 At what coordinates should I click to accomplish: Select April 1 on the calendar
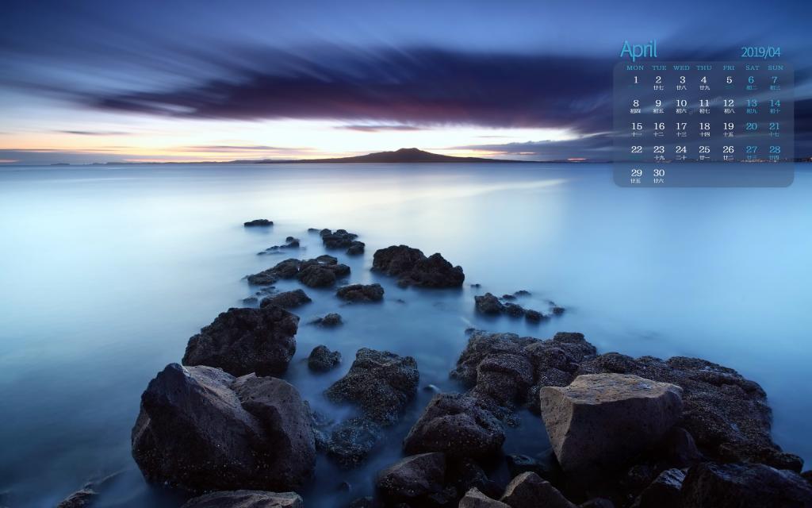(x=635, y=80)
